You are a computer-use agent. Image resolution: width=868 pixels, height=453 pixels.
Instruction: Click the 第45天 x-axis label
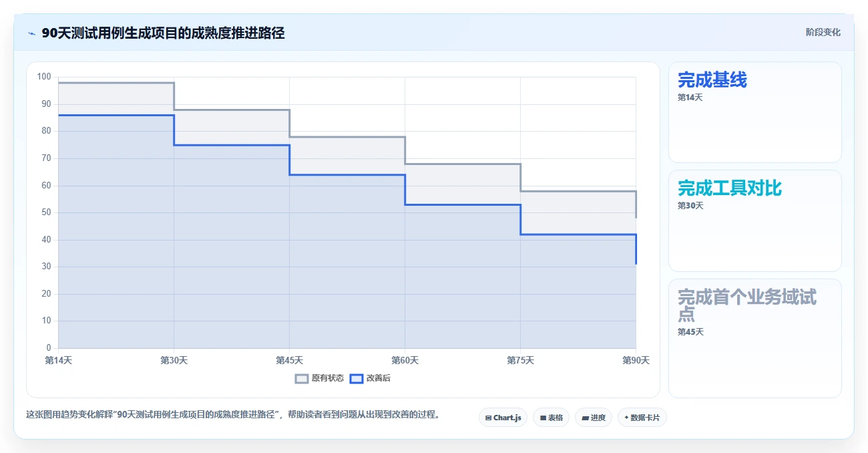pos(289,360)
